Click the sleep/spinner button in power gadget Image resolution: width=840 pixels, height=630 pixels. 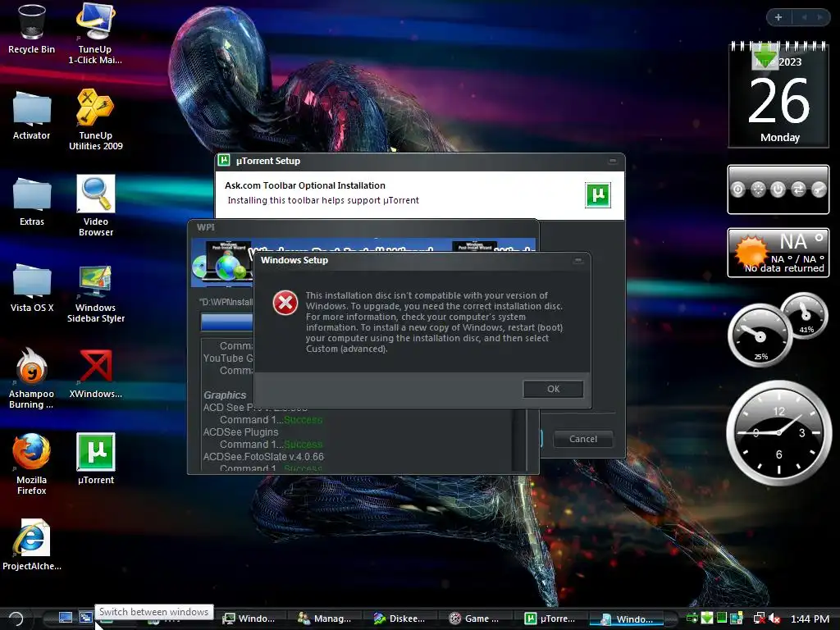pos(758,189)
